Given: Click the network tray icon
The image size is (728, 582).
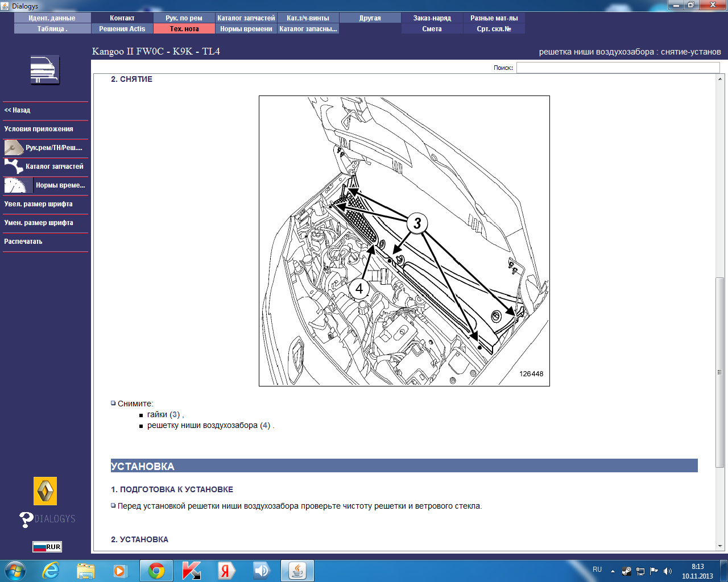Looking at the screenshot, I should 640,571.
